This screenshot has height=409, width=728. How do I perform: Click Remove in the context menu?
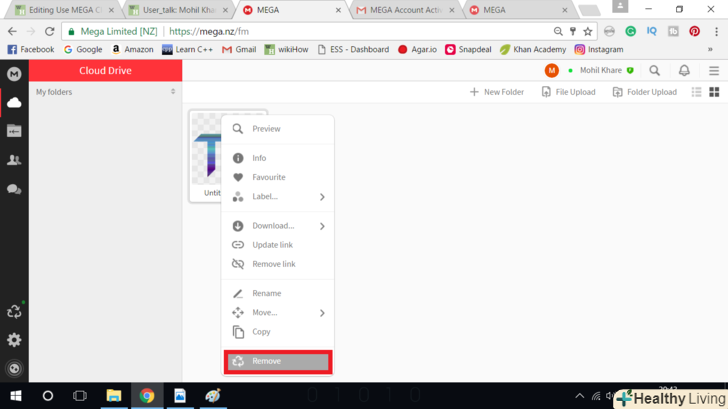[x=278, y=361]
